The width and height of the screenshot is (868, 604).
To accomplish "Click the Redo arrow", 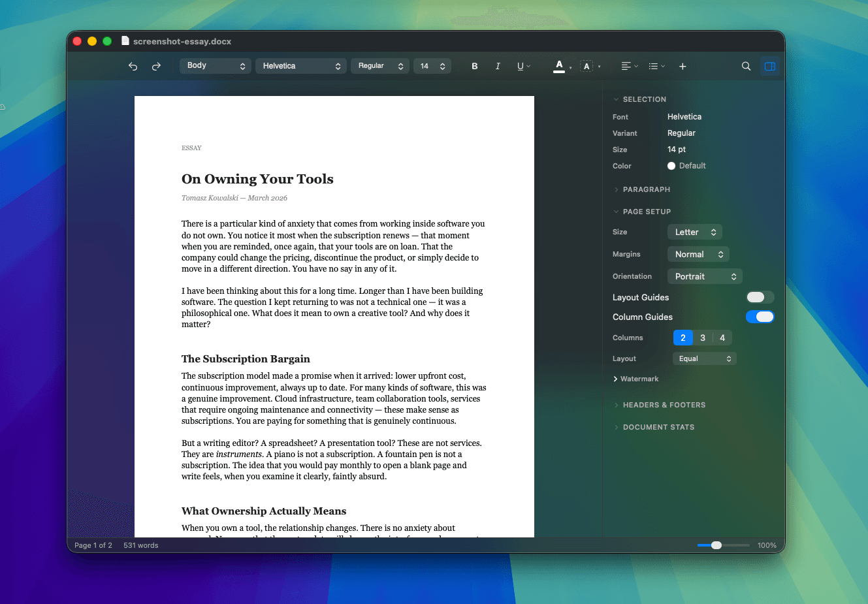I will [156, 66].
